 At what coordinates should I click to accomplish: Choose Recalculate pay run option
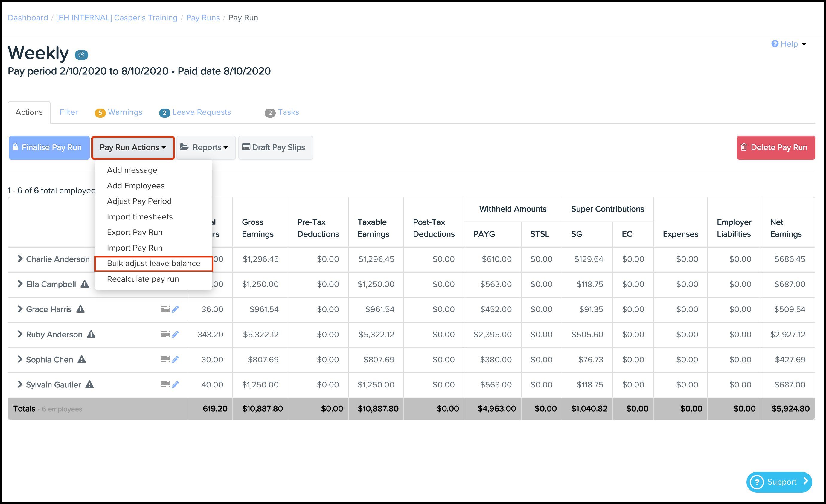pos(143,279)
